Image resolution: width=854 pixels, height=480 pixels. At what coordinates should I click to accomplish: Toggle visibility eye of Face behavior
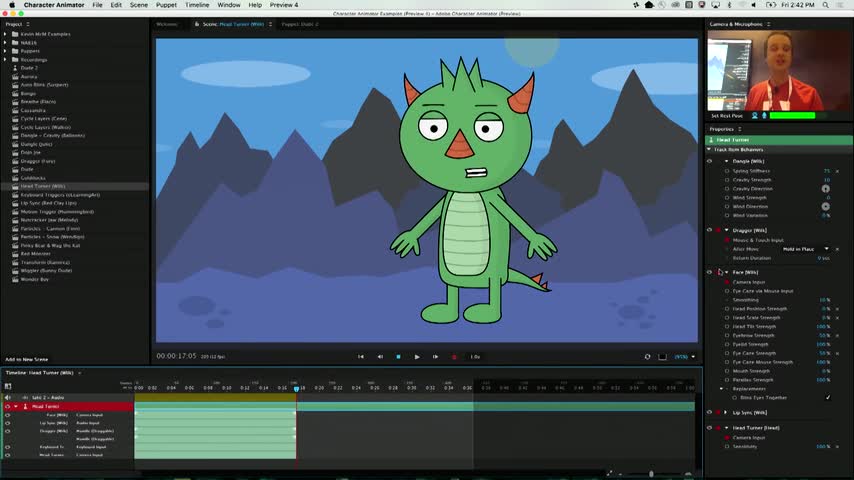709,272
